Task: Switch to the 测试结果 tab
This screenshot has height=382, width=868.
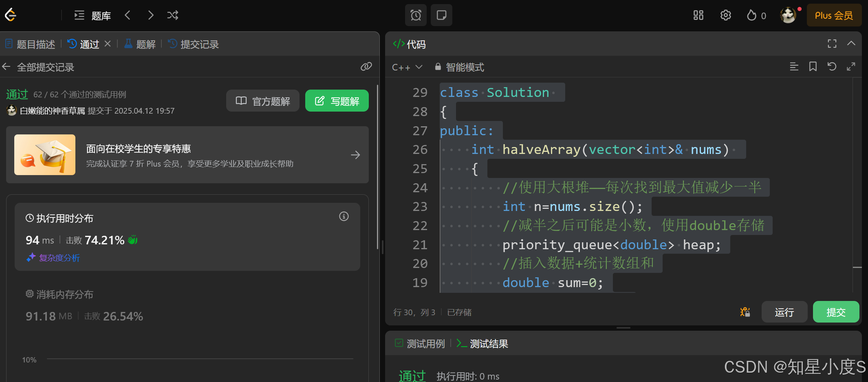Action: click(x=482, y=344)
